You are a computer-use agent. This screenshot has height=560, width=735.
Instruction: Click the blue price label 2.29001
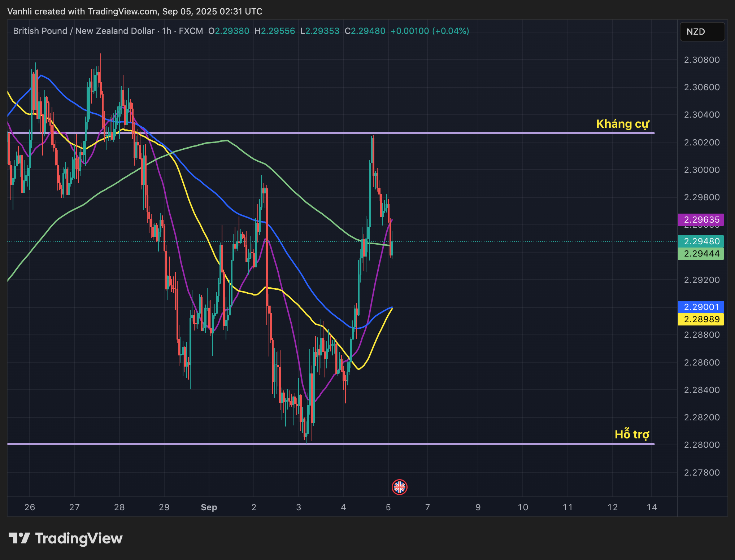point(701,307)
